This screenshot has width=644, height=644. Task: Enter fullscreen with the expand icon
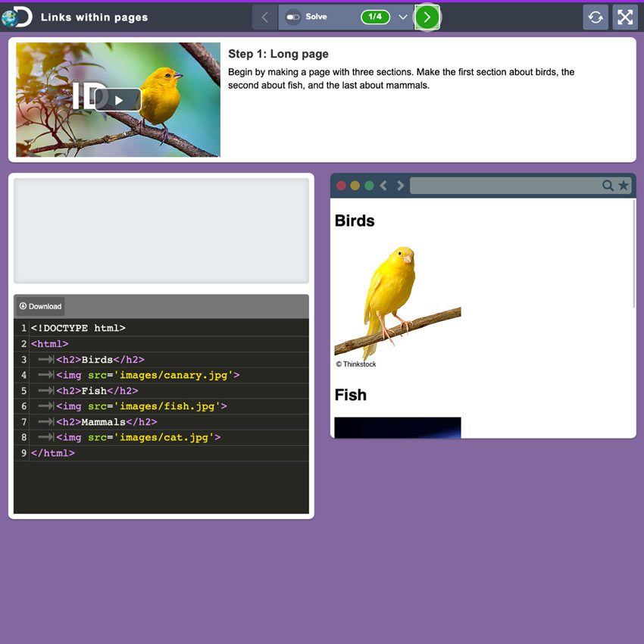pos(625,17)
